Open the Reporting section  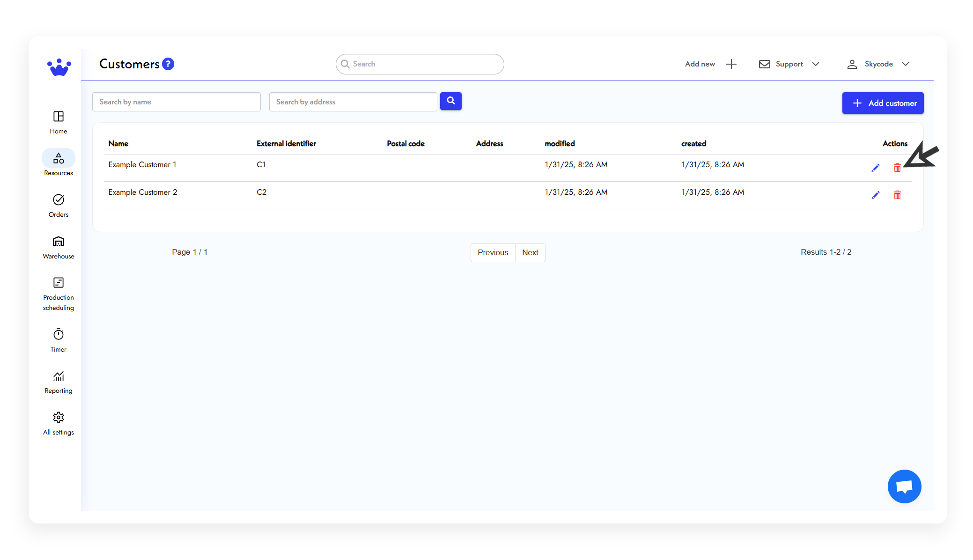(x=59, y=382)
